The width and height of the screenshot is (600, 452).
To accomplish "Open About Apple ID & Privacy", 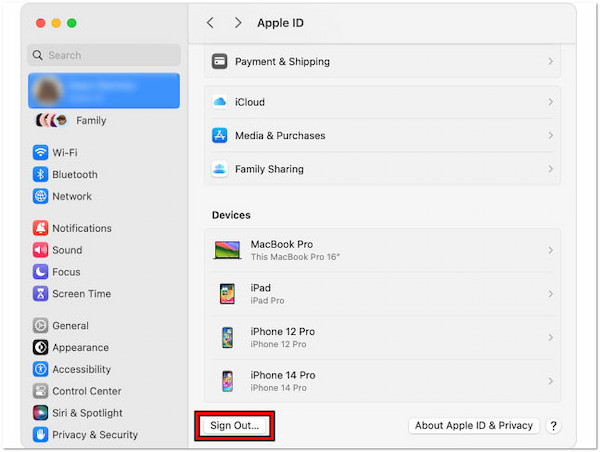I will coord(474,426).
